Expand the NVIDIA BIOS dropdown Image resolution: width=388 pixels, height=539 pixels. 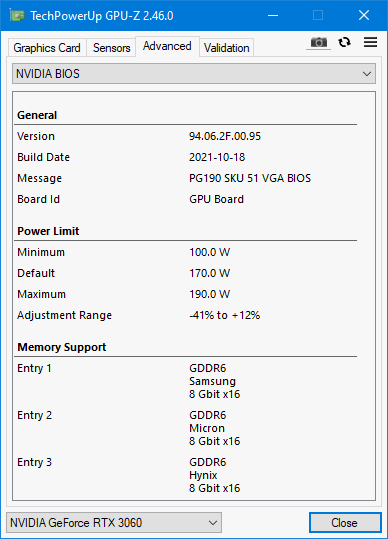(x=194, y=74)
